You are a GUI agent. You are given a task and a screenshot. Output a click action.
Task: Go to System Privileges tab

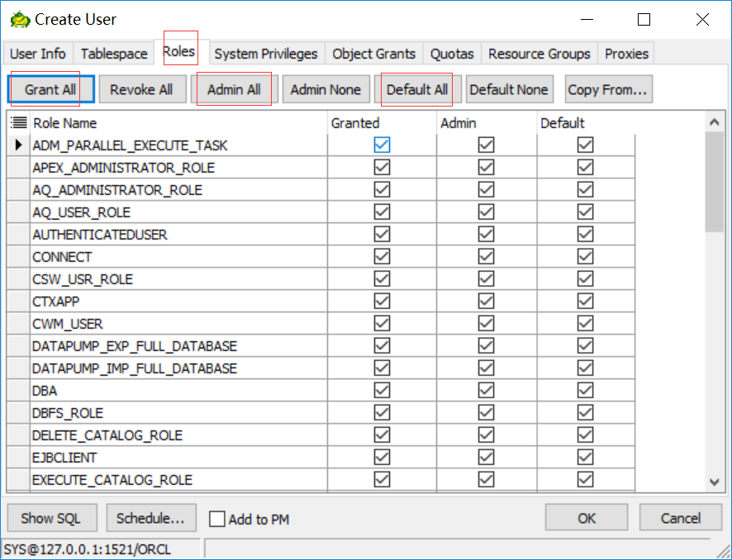(266, 54)
